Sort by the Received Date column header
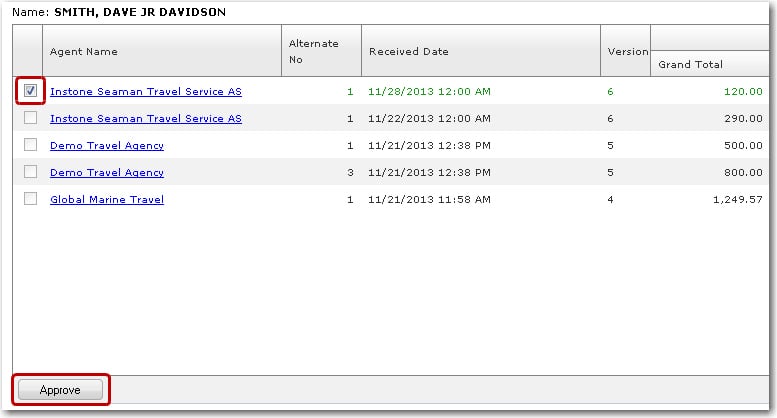Viewport: 777px width, 418px height. pyautogui.click(x=409, y=51)
